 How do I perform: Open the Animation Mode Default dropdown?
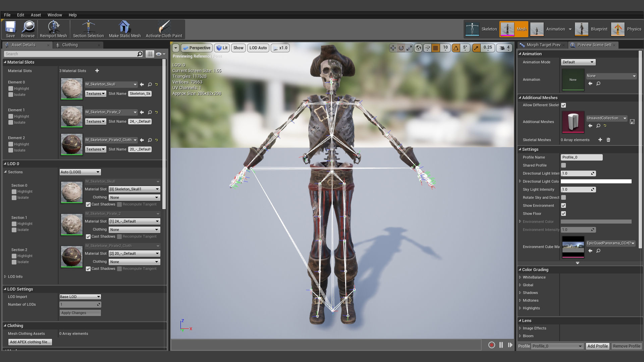click(x=578, y=62)
